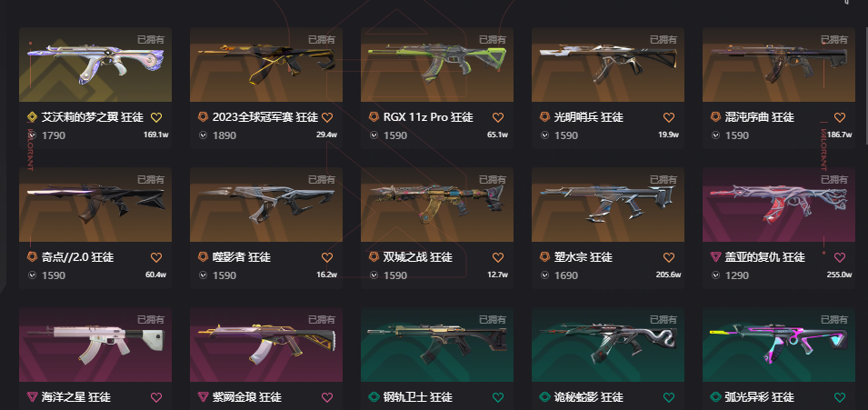
Task: Like 奇点//2.0 狂徒 via heart icon
Action: (x=156, y=257)
